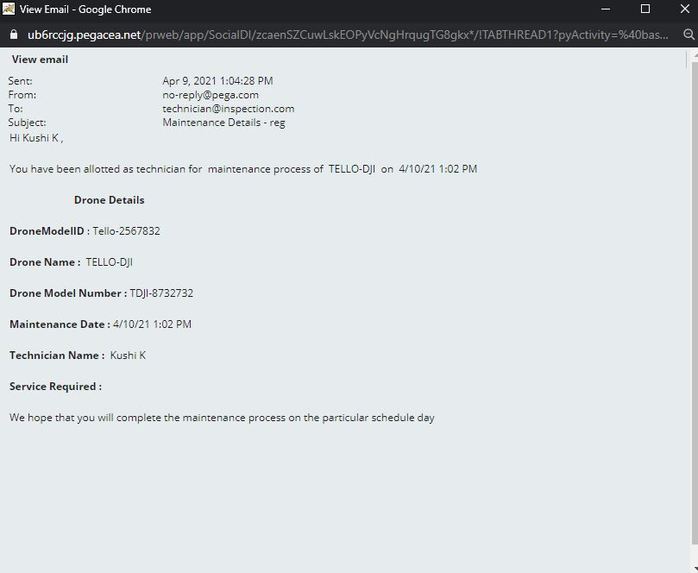This screenshot has width=698, height=573.
Task: Click the "Drone Model Number :" bold label
Action: pos(68,293)
